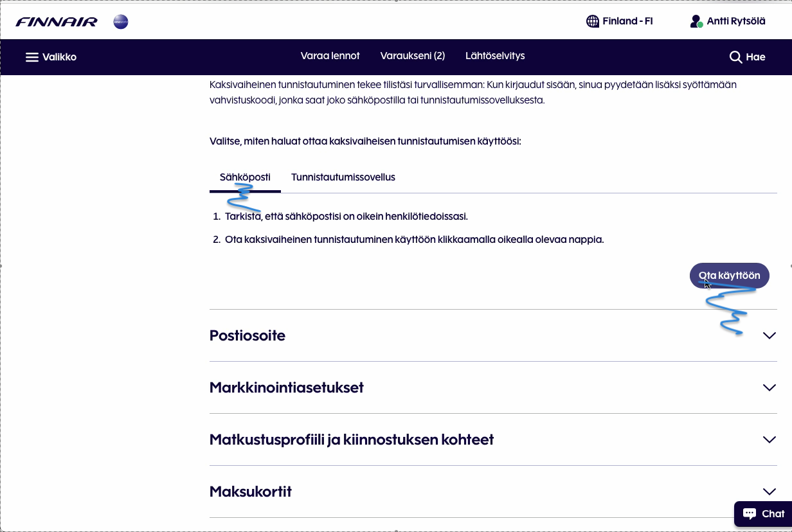792x532 pixels.
Task: Click the Postiosoite heading text
Action: (x=248, y=335)
